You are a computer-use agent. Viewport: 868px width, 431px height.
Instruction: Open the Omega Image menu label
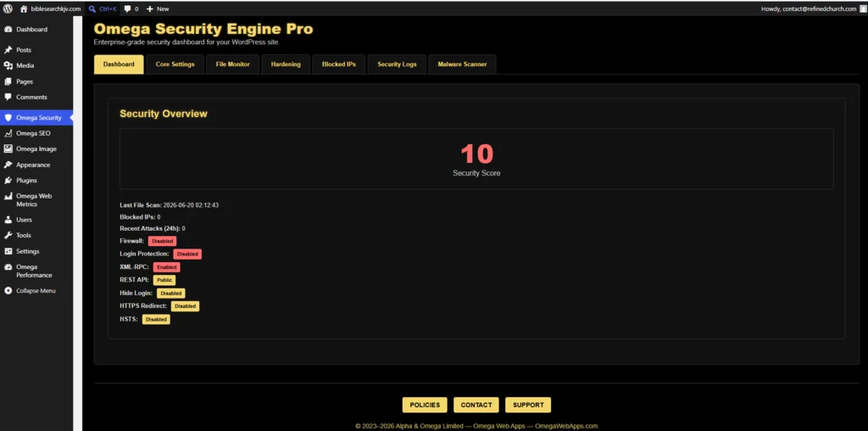coord(36,149)
